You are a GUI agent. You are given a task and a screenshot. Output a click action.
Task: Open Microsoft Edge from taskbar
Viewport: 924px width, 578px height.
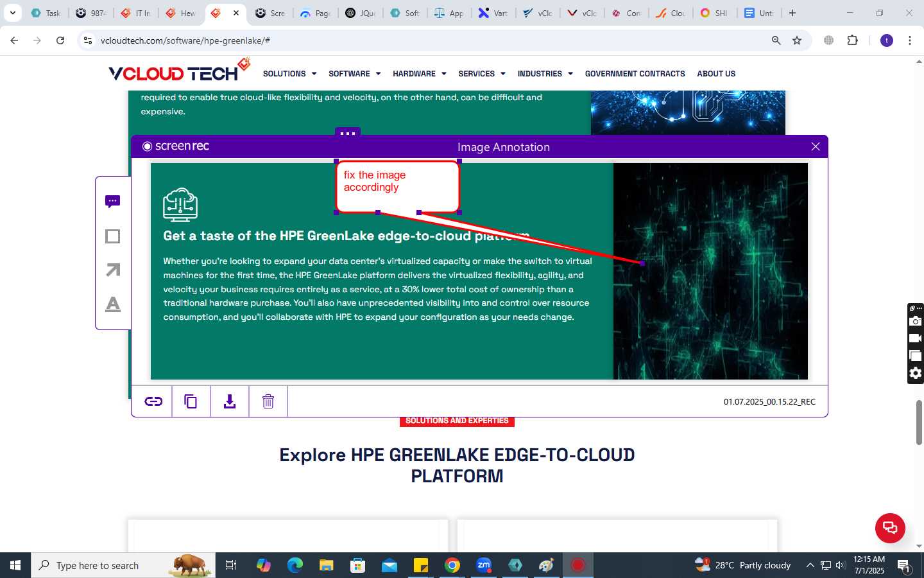pos(295,565)
